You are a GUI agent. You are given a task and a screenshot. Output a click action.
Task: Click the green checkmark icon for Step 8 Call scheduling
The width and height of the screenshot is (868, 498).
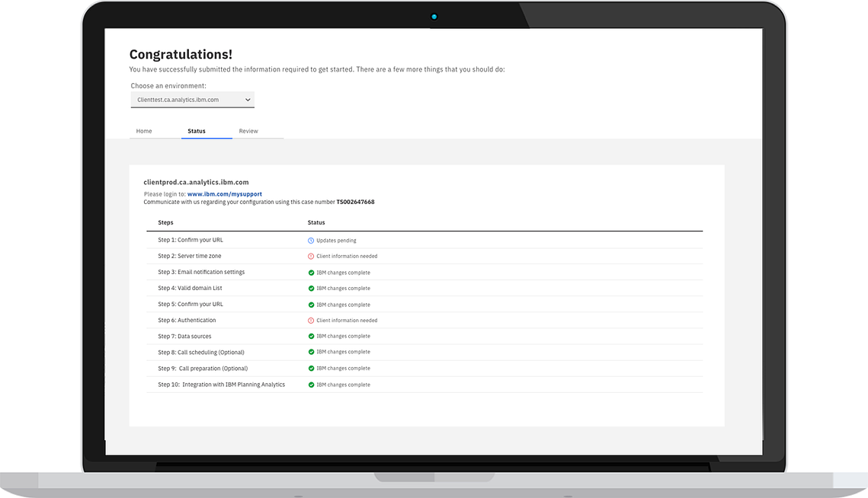pyautogui.click(x=311, y=352)
